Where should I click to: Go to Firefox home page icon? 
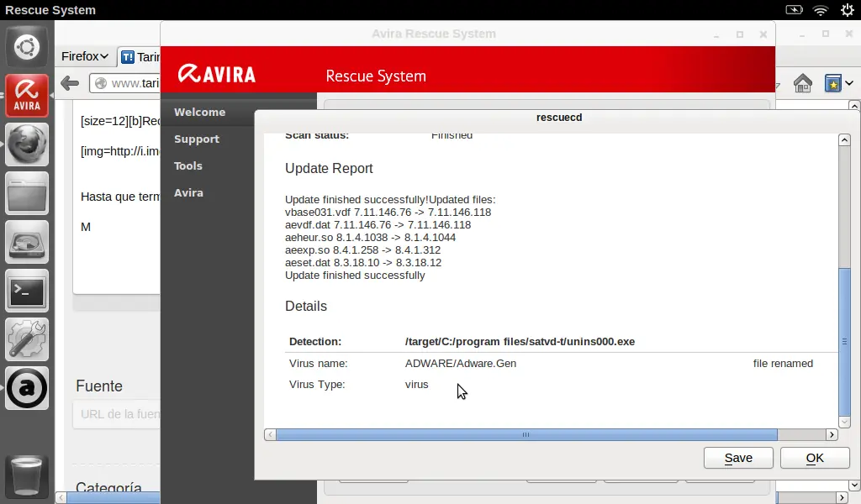[803, 83]
